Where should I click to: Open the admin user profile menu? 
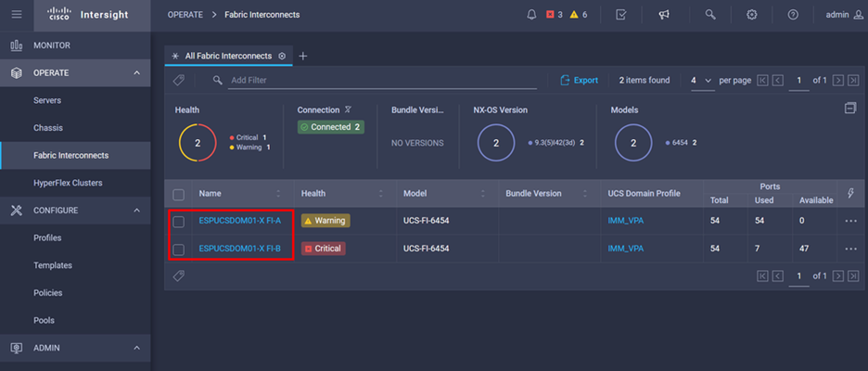pos(844,15)
